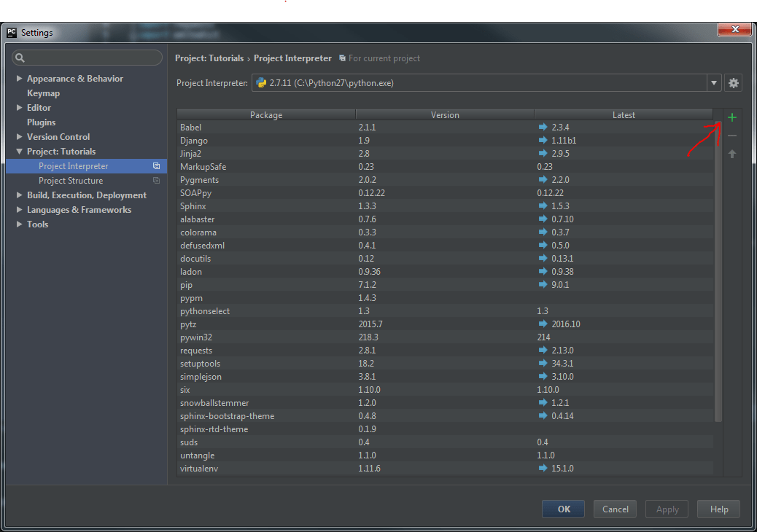Expand the Editor tree node
The width and height of the screenshot is (757, 532).
pos(19,108)
